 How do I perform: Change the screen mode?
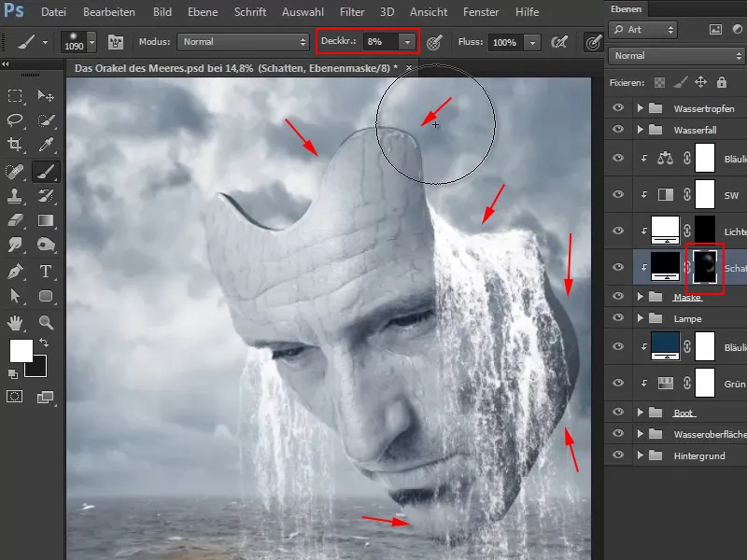coord(46,396)
